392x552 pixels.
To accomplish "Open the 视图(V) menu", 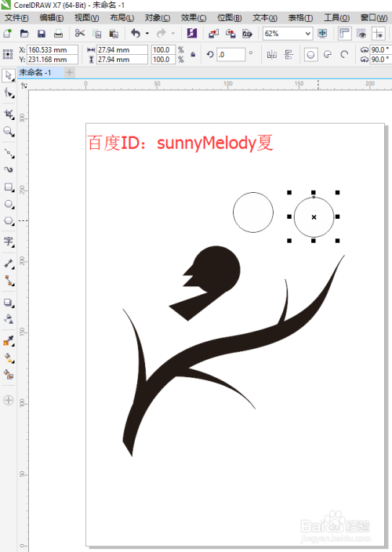I will point(87,17).
